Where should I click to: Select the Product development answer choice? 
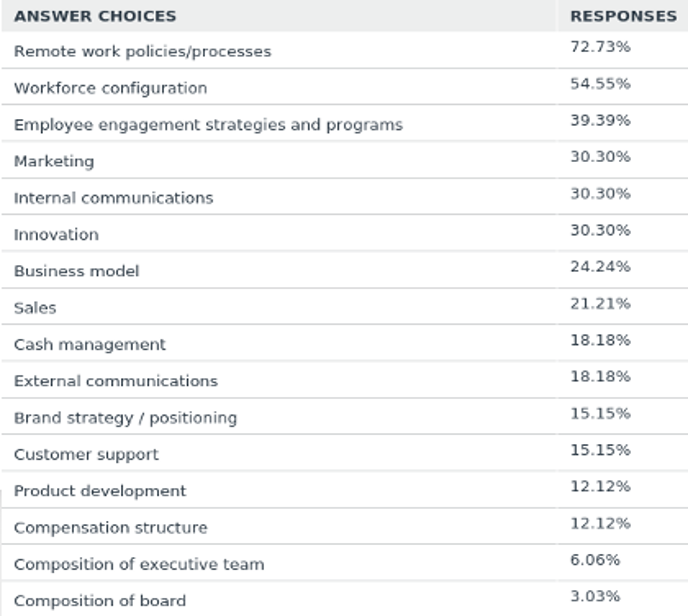tap(100, 491)
